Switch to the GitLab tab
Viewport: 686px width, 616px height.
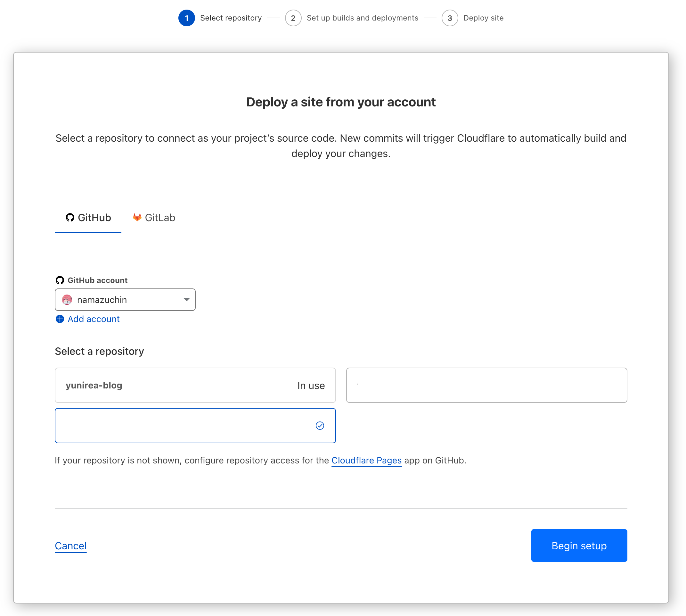coord(154,218)
